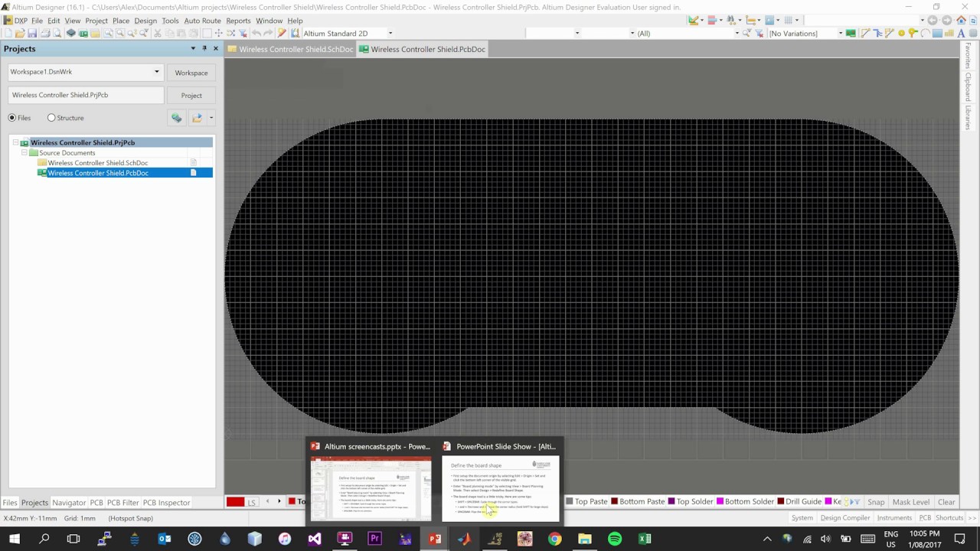Open Spotify from the taskbar

(615, 539)
